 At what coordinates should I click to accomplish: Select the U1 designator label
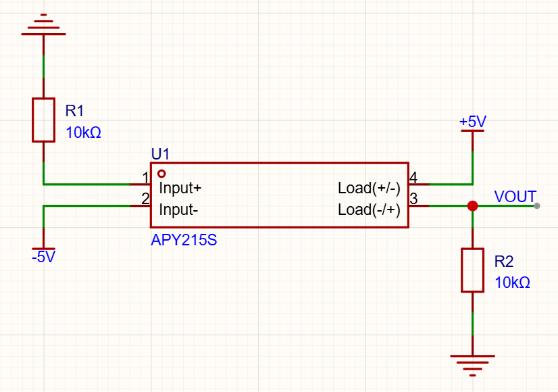(160, 154)
